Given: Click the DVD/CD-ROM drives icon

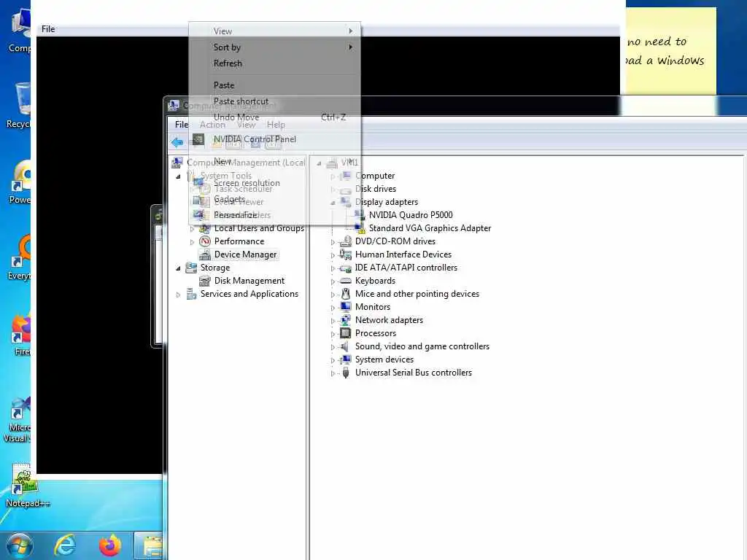Looking at the screenshot, I should tap(345, 241).
